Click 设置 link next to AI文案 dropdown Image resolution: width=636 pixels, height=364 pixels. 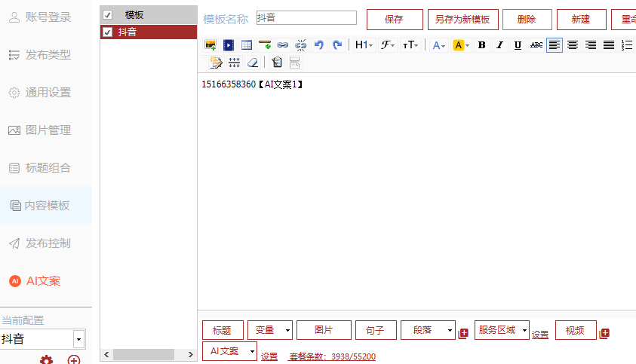[x=269, y=356]
